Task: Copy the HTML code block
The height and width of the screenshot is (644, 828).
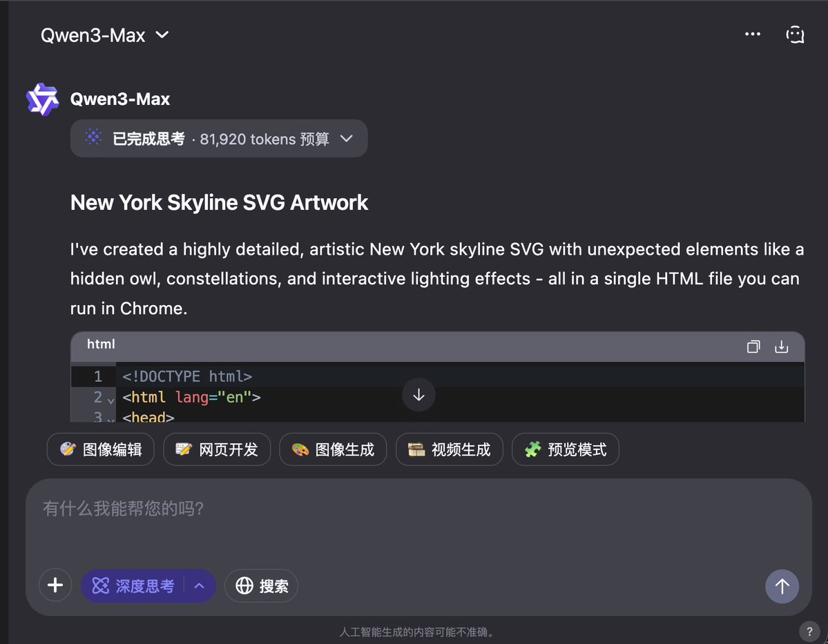Action: [753, 347]
